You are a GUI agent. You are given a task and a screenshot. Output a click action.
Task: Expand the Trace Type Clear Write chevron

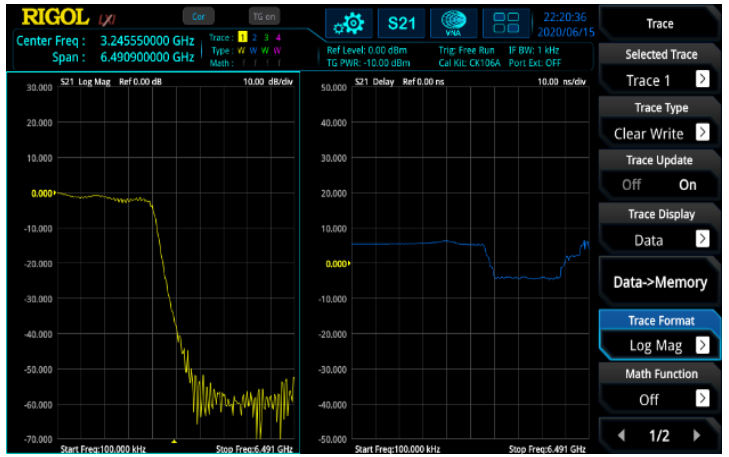click(x=702, y=132)
